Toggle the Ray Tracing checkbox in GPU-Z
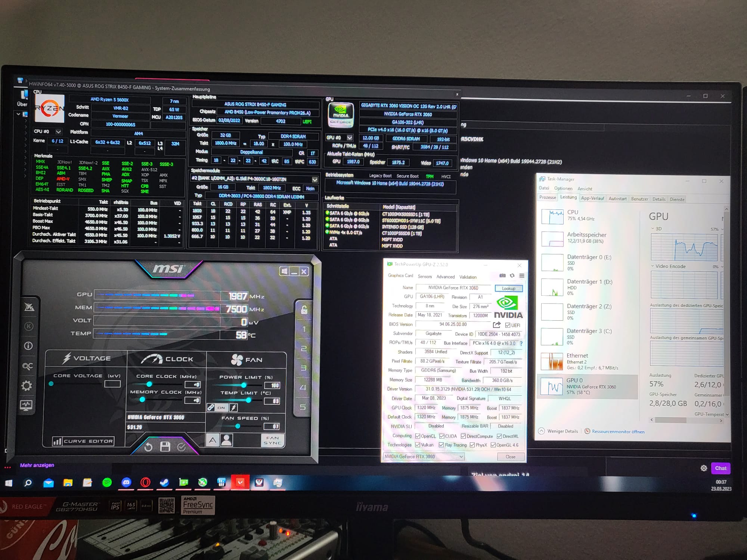This screenshot has width=747, height=560. (x=441, y=445)
